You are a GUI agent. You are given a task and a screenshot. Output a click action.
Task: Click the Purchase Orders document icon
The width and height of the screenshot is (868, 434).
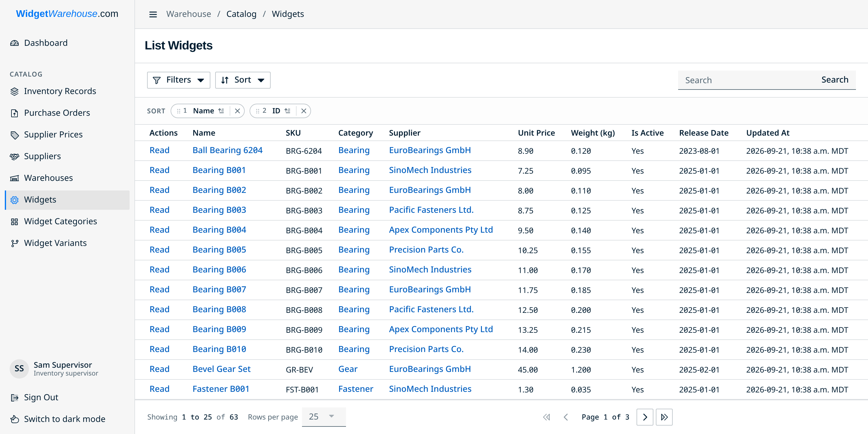(x=14, y=113)
